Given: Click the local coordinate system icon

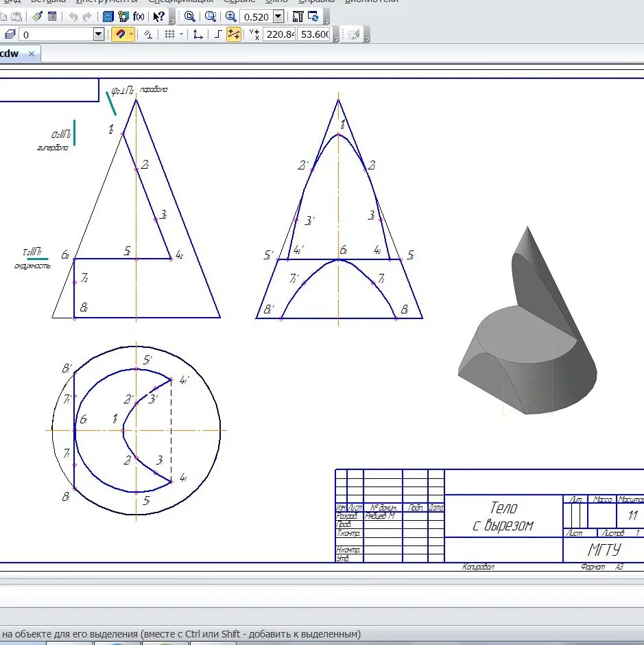Looking at the screenshot, I should [x=198, y=34].
